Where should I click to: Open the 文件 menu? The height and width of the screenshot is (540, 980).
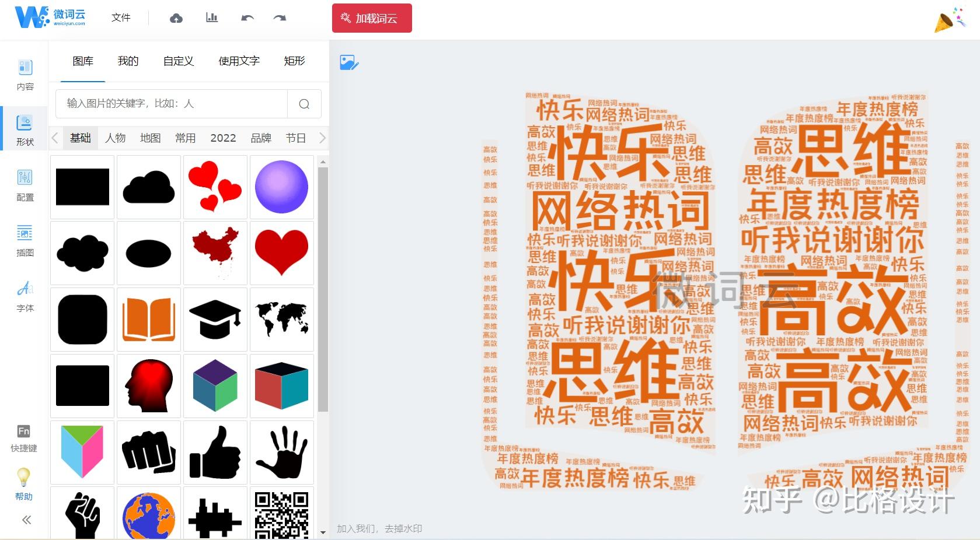[x=120, y=18]
